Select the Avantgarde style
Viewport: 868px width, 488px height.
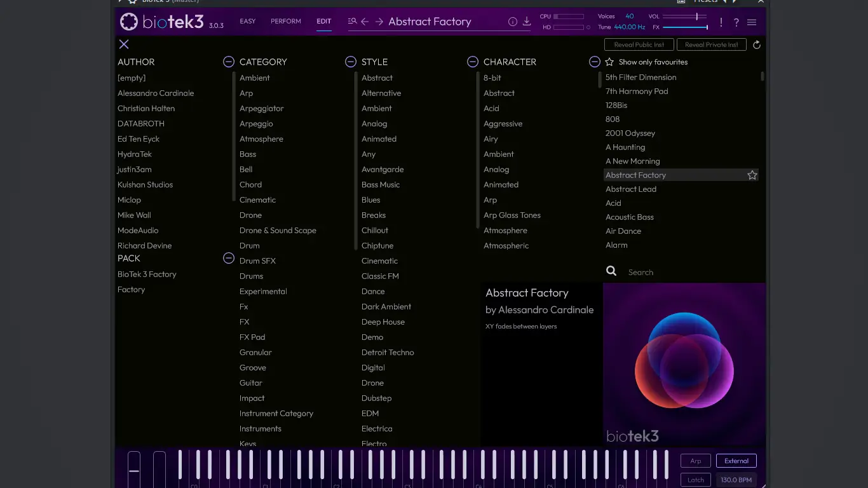point(383,169)
